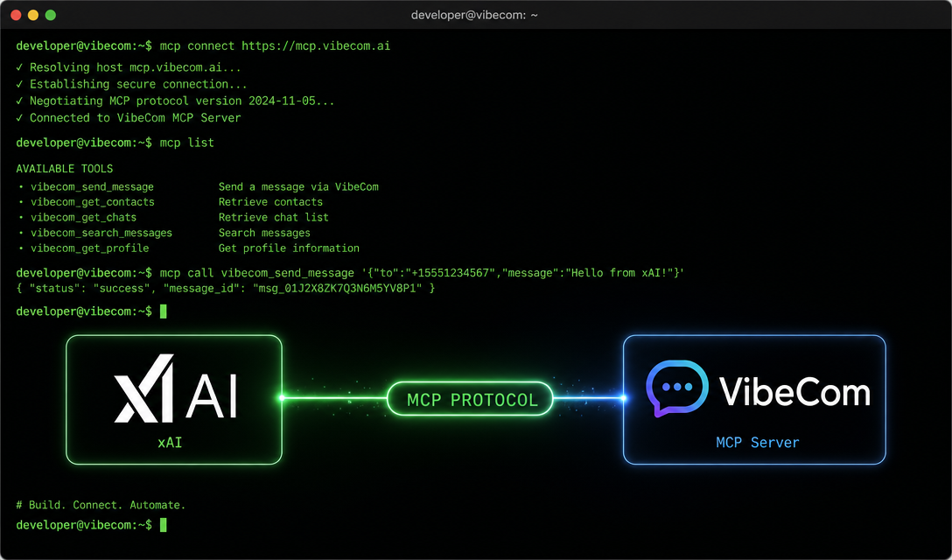The image size is (952, 560).
Task: Click the prompt preceding 'mcp connect'
Action: [84, 46]
